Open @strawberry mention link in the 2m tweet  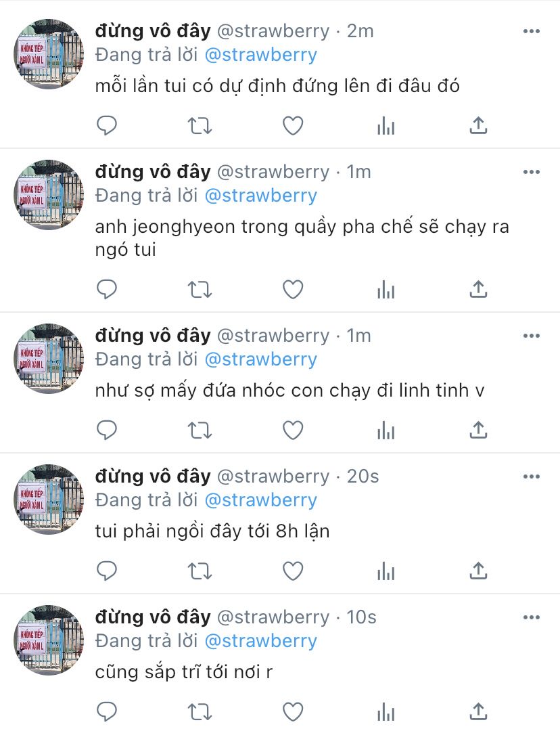coord(261,55)
